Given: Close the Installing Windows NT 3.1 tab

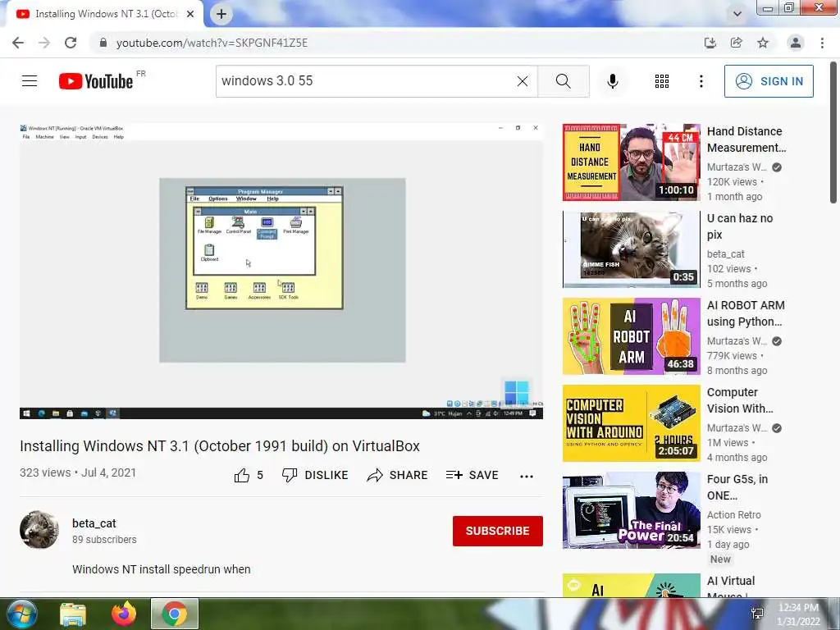Looking at the screenshot, I should 190,14.
